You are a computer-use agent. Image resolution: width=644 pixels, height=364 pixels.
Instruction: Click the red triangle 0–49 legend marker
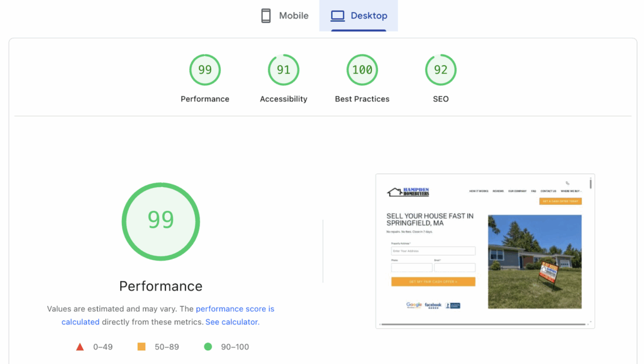tap(80, 346)
